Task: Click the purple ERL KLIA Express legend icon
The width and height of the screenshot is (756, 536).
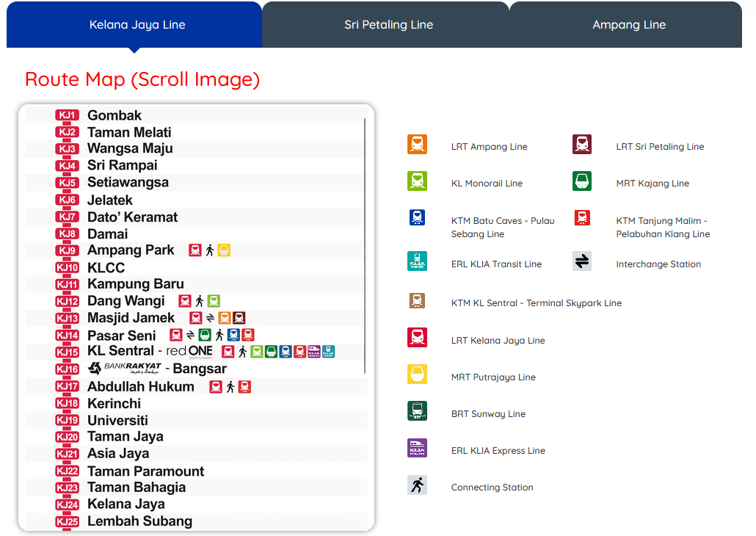Action: pos(417,448)
